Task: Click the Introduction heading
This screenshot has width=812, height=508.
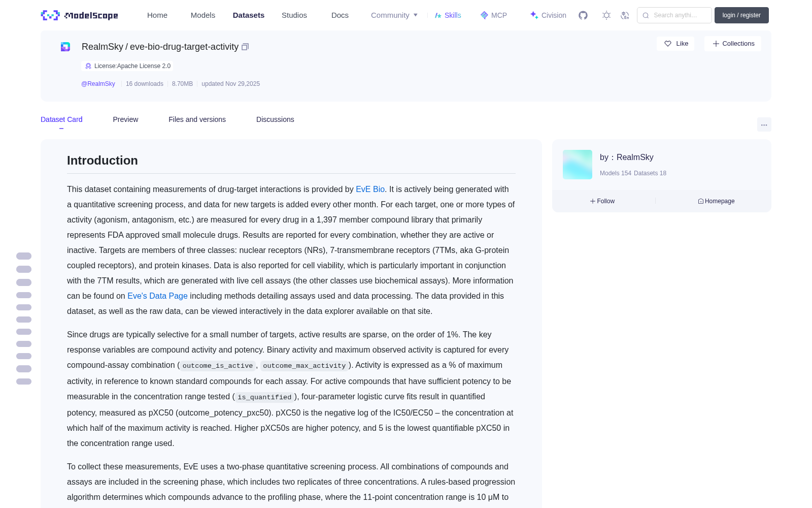Action: (103, 161)
